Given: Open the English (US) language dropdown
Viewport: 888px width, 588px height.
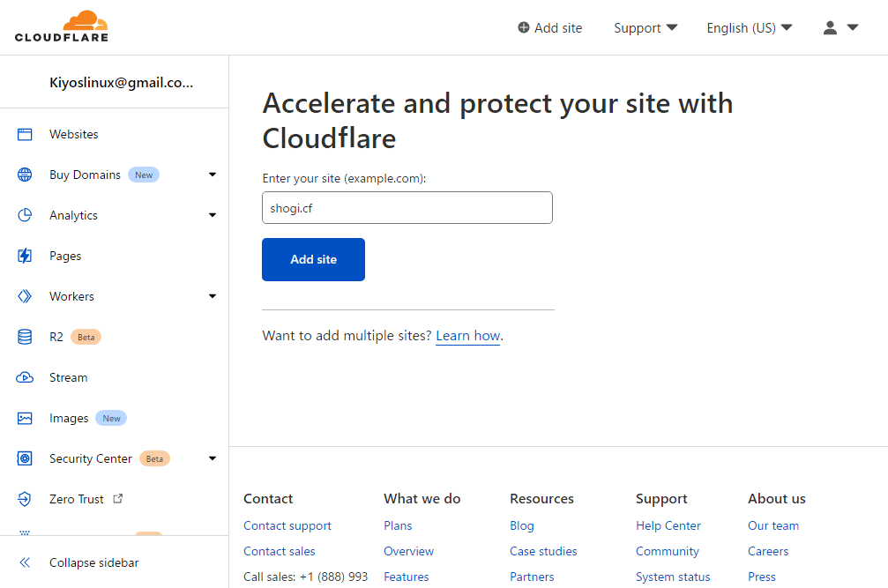Looking at the screenshot, I should pyautogui.click(x=750, y=27).
